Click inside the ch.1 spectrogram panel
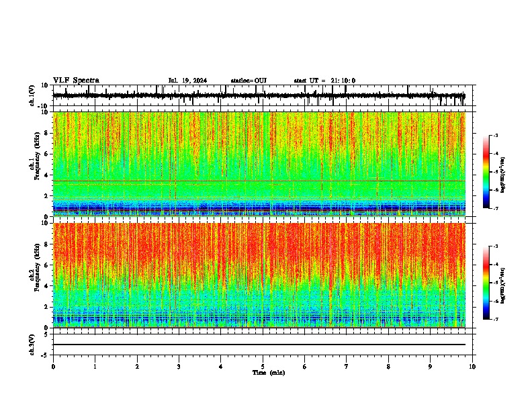The height and width of the screenshot is (411, 532). tap(259, 164)
